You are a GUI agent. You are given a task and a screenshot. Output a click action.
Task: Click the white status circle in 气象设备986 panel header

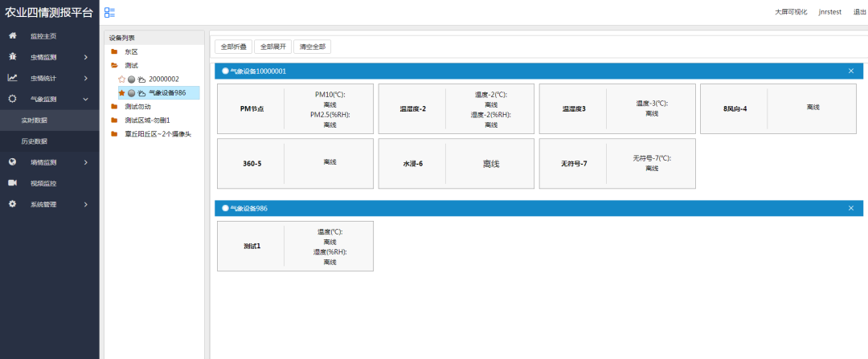coord(225,208)
